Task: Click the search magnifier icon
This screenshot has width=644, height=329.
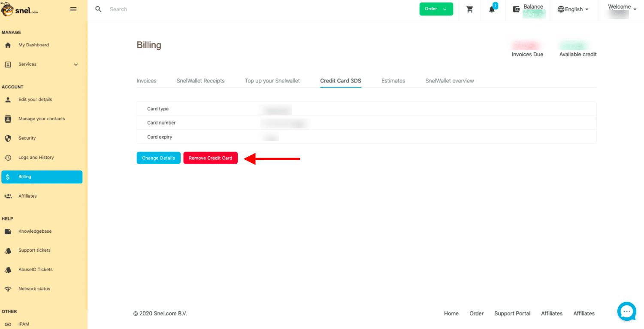Action: tap(98, 9)
